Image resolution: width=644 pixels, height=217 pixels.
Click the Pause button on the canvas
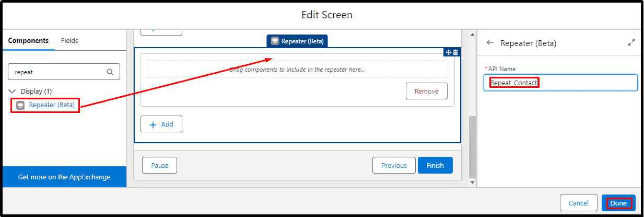(160, 165)
